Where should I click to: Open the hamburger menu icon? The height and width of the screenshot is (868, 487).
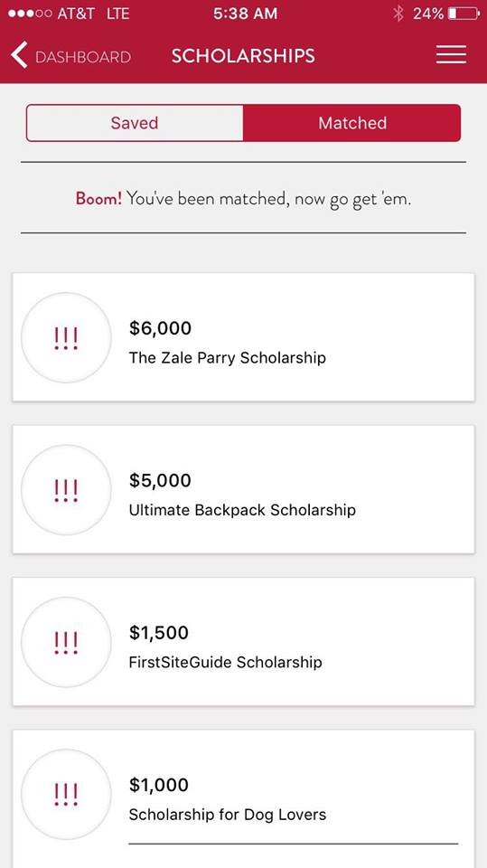click(x=451, y=55)
